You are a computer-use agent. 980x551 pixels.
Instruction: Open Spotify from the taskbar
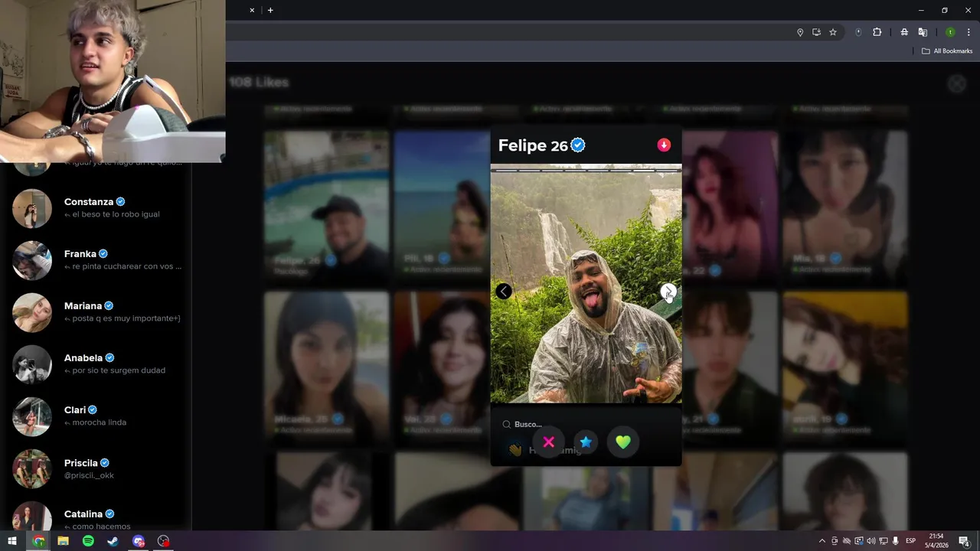(x=88, y=541)
